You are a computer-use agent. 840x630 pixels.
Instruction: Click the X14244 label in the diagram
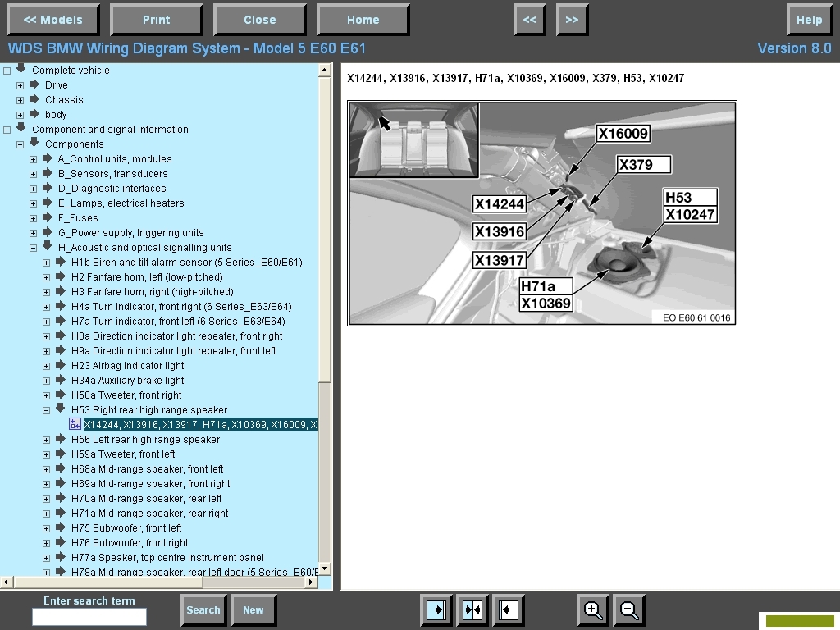point(500,203)
